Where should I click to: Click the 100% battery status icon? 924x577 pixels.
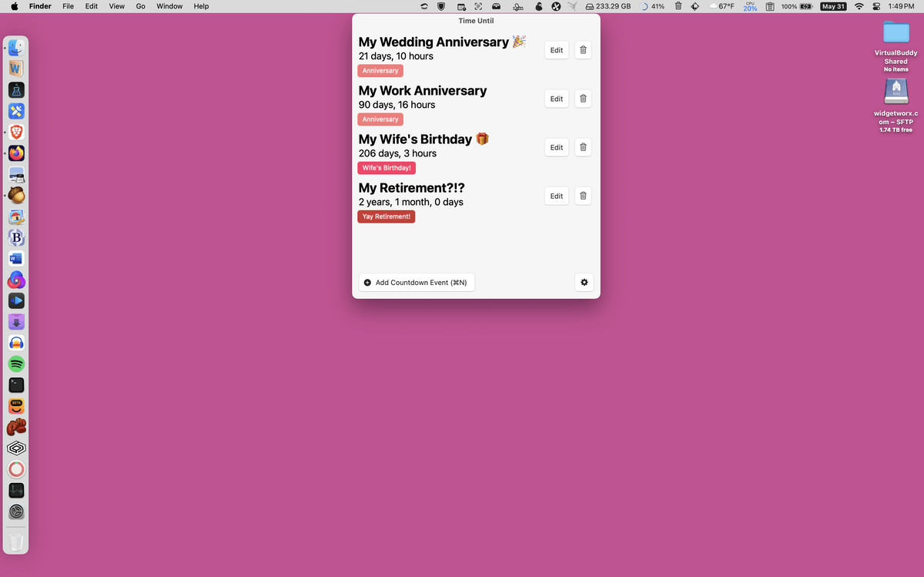pyautogui.click(x=797, y=6)
